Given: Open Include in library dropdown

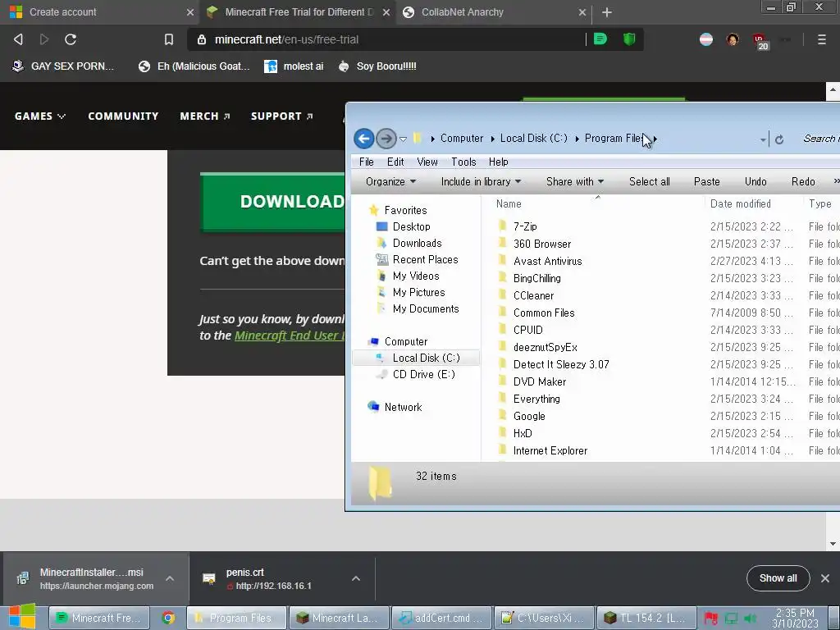Looking at the screenshot, I should pos(481,181).
